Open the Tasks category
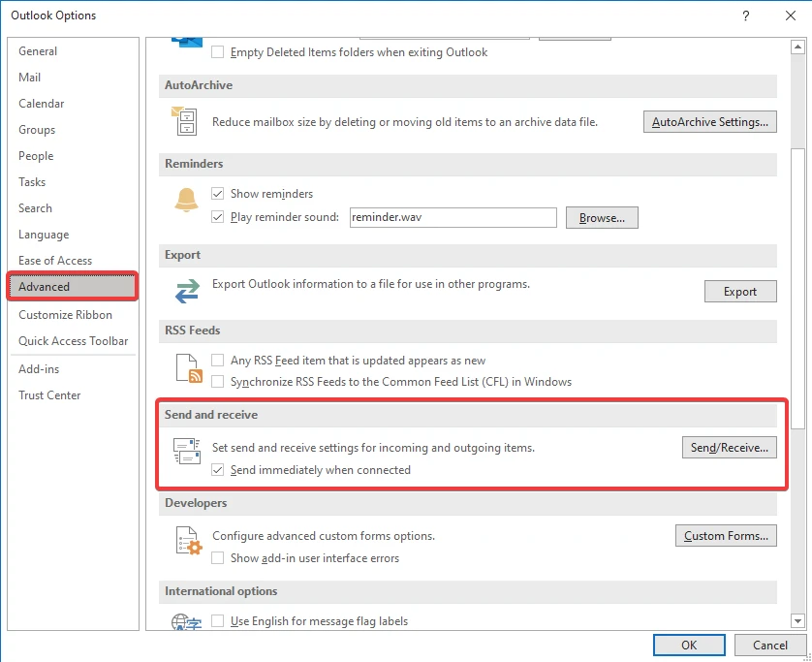The width and height of the screenshot is (812, 662). click(x=73, y=182)
